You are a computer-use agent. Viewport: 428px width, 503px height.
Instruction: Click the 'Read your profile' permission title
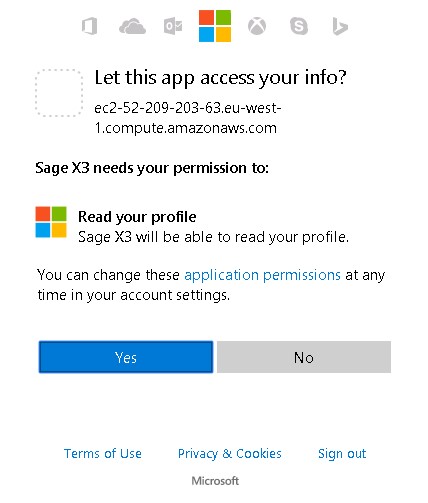137,217
